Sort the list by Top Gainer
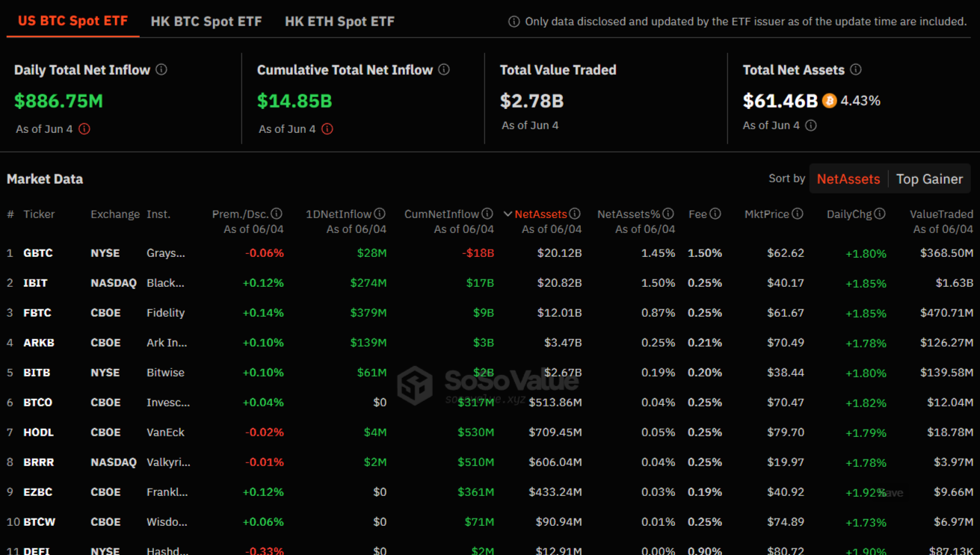Image resolution: width=980 pixels, height=555 pixels. (x=929, y=179)
